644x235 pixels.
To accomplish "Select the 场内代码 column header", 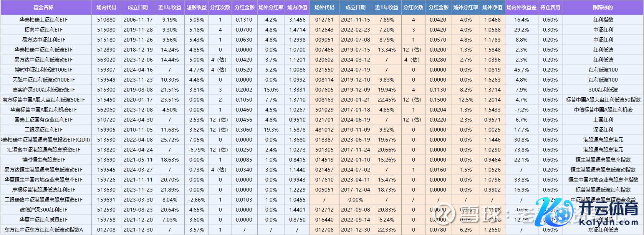I will coord(106,7).
